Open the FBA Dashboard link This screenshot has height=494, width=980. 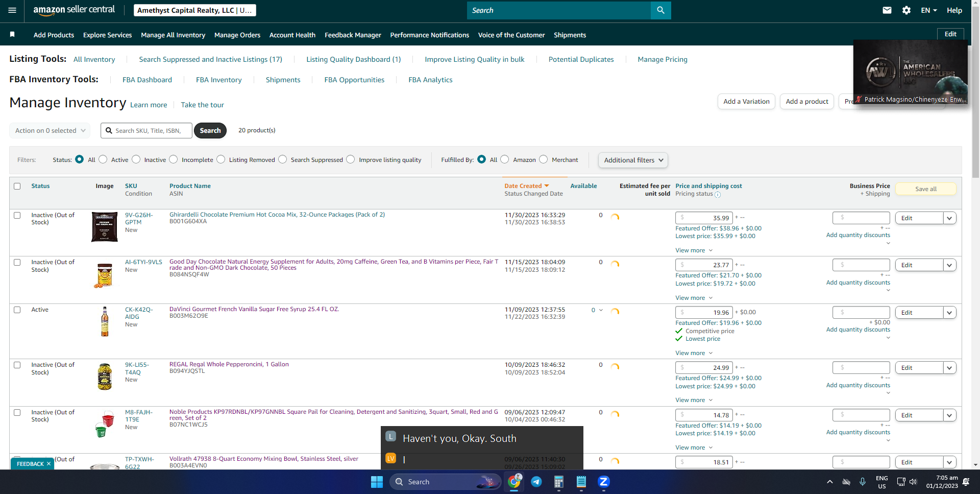(147, 80)
